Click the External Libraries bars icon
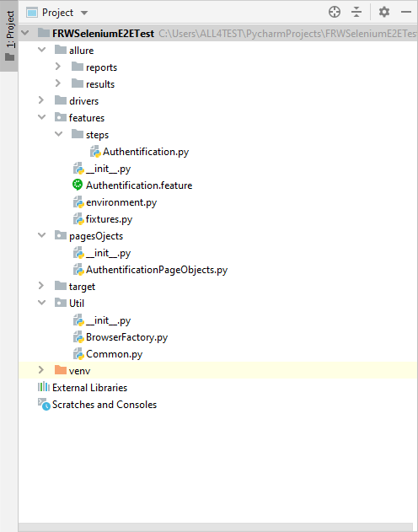 [x=43, y=387]
